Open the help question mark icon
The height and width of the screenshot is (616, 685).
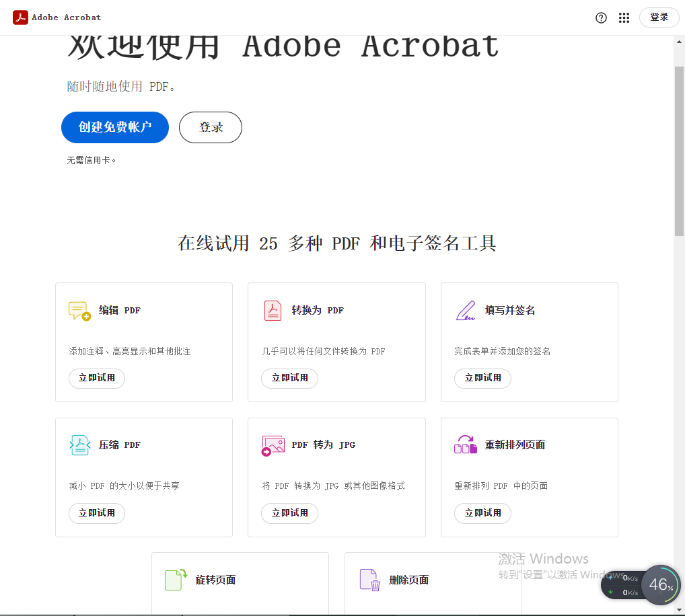601,18
